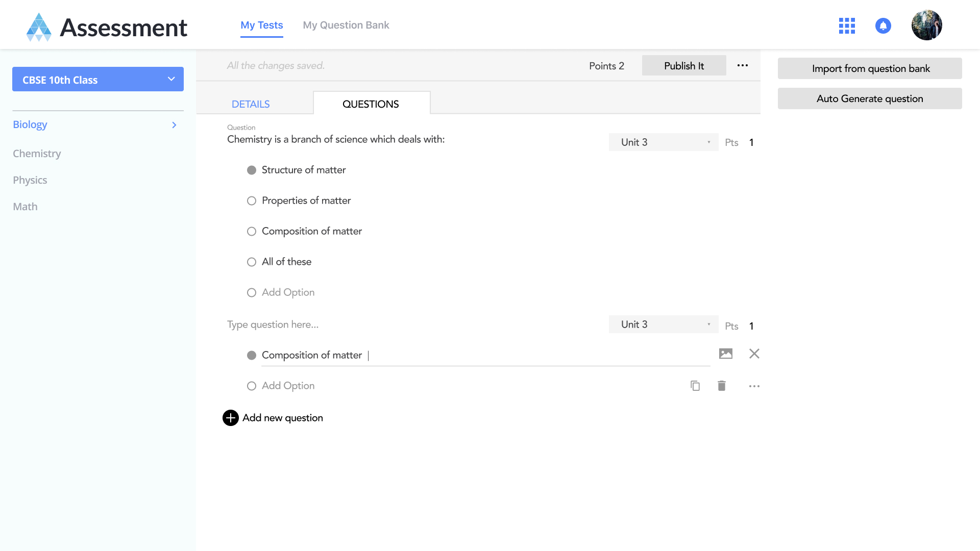The width and height of the screenshot is (980, 551).
Task: Switch to the DETAILS tab
Action: [x=251, y=104]
